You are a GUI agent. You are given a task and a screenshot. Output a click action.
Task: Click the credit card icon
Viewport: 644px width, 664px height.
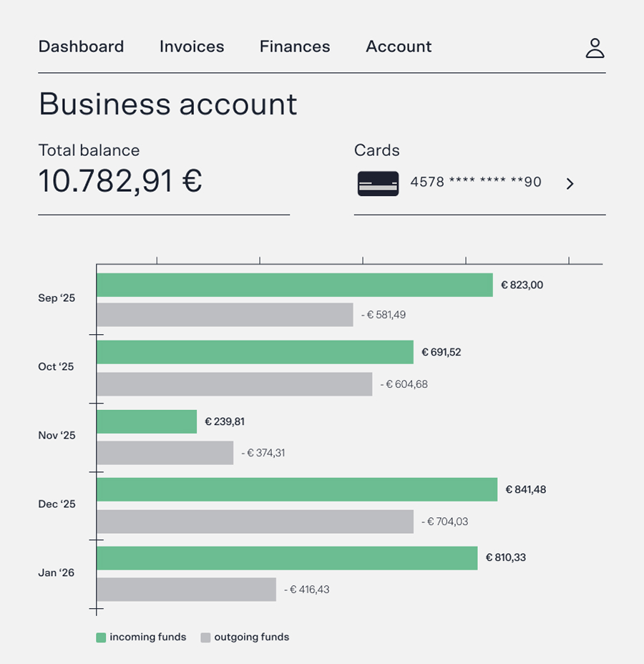[378, 184]
